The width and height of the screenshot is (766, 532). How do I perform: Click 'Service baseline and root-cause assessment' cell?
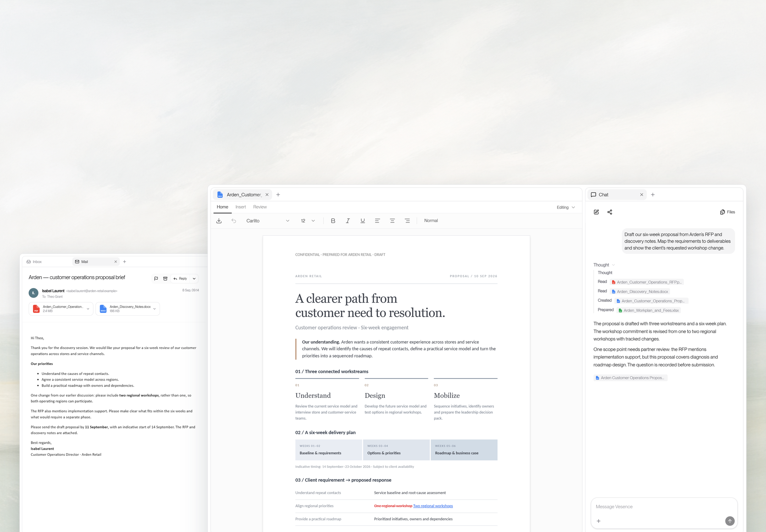pyautogui.click(x=410, y=493)
